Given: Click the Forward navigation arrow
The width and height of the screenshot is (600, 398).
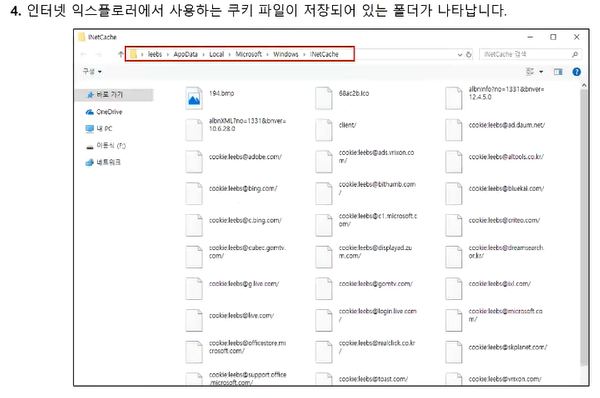Looking at the screenshot, I should click(x=99, y=54).
